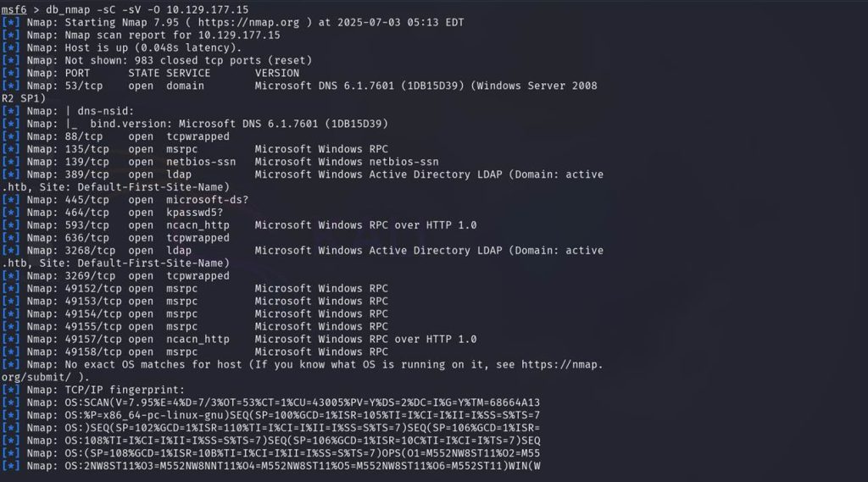Click the x86_64-pc-linux-gnu fingerprint text
This screenshot has width=868, height=482.
(x=150, y=416)
